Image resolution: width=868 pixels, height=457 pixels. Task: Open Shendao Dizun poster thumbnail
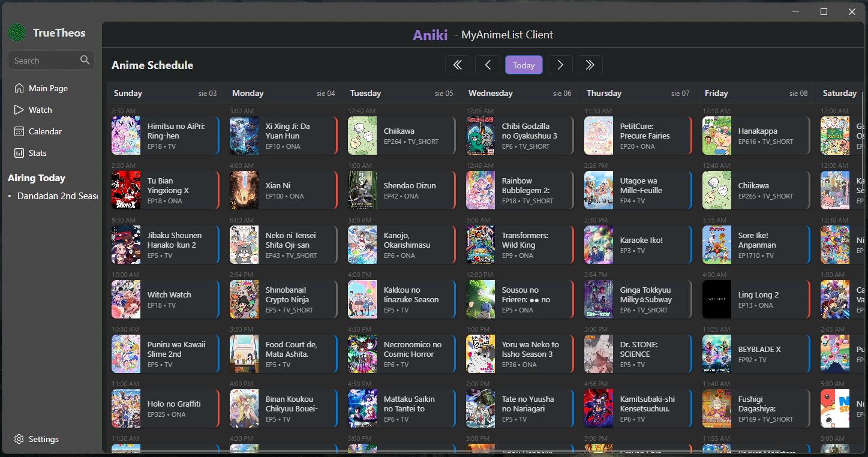[362, 190]
